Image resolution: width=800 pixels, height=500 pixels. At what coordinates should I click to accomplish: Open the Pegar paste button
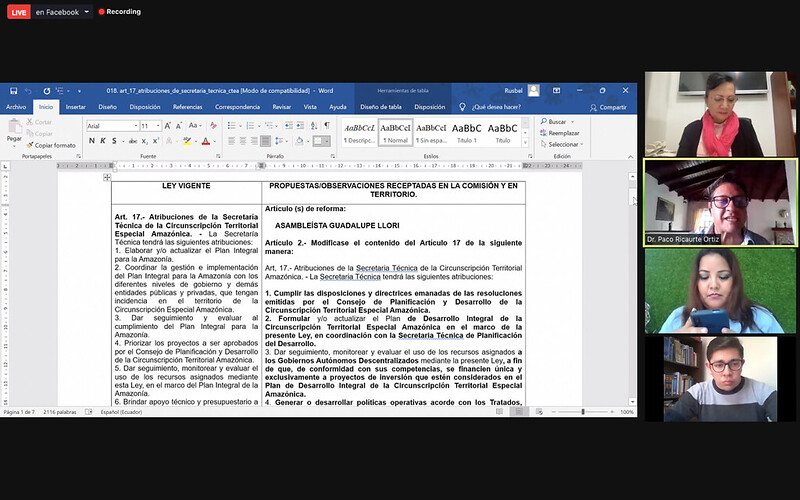(14, 131)
